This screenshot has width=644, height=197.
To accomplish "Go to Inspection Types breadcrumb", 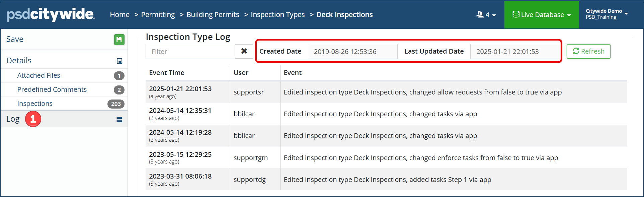I will pyautogui.click(x=278, y=15).
